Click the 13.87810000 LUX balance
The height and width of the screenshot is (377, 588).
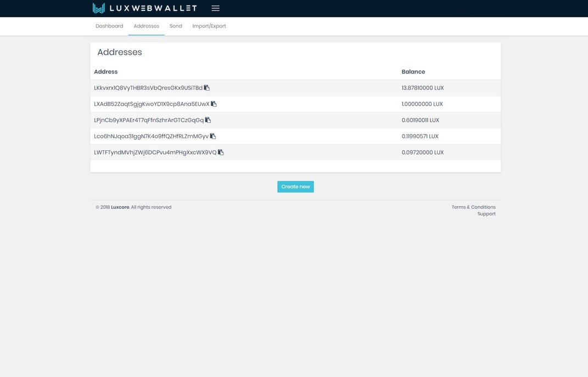point(423,88)
